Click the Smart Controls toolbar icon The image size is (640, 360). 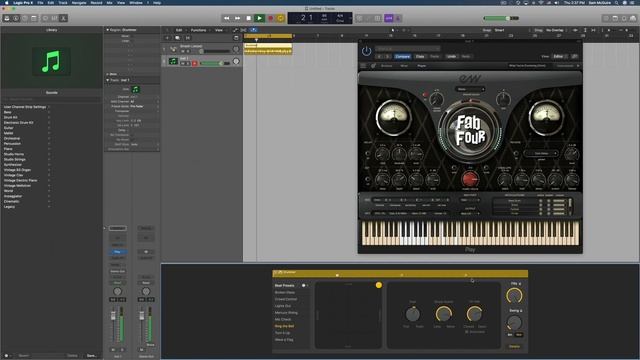point(45,18)
